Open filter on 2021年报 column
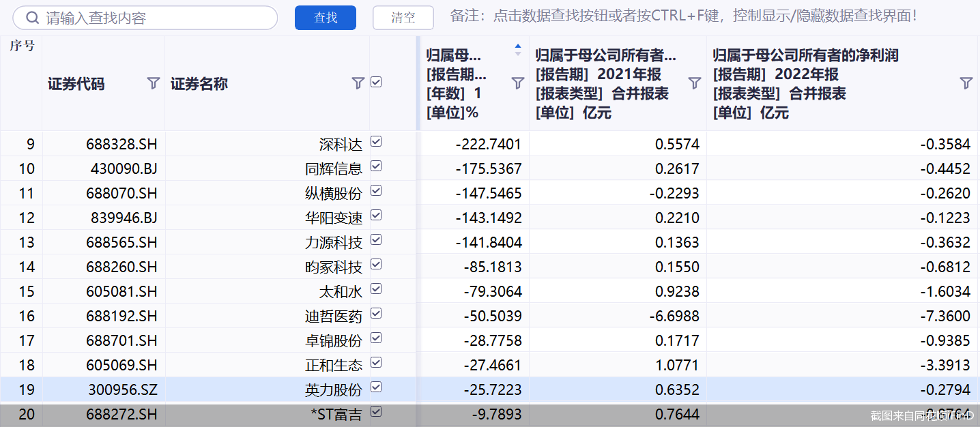Screen dimensions: 980x427 (x=695, y=83)
